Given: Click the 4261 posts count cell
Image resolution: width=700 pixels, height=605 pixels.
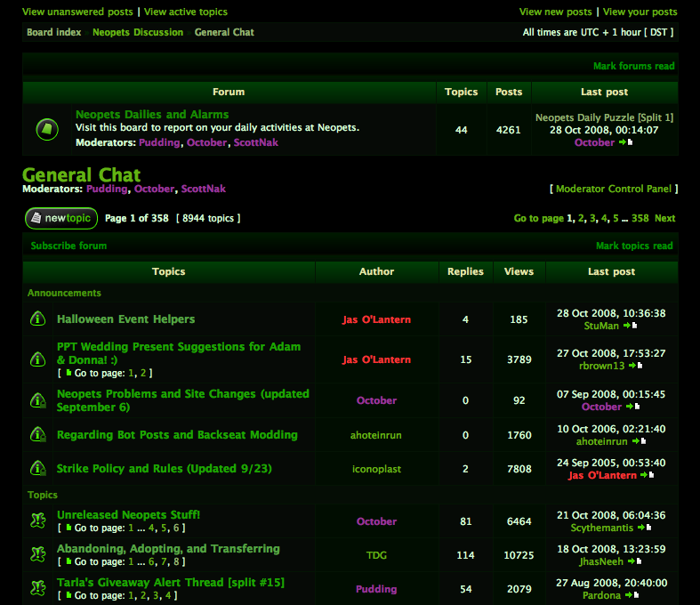Looking at the screenshot, I should click(509, 130).
